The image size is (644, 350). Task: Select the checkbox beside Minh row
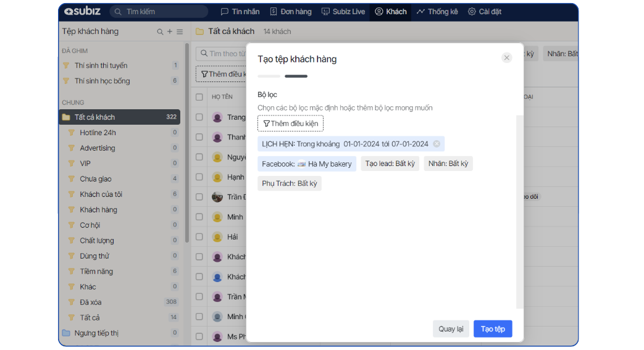click(199, 217)
